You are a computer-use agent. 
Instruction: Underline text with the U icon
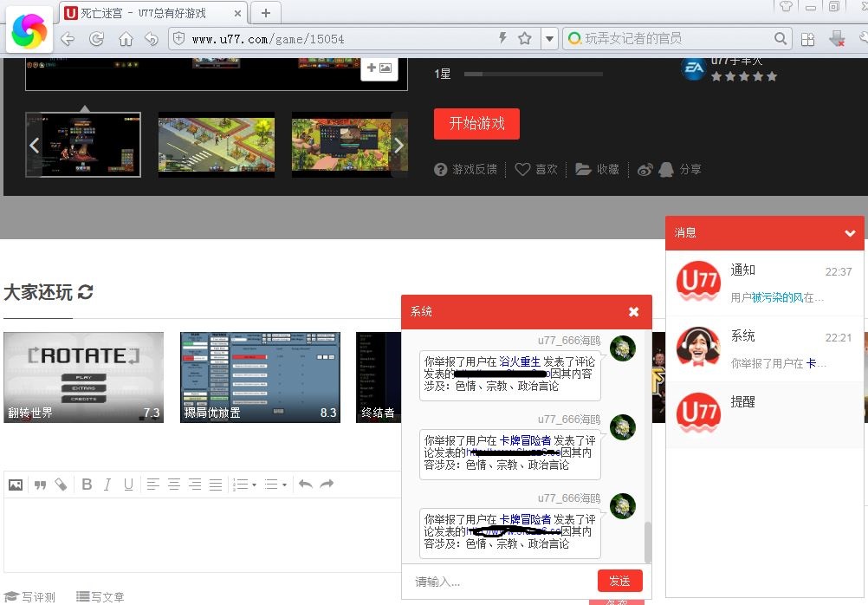tap(128, 485)
